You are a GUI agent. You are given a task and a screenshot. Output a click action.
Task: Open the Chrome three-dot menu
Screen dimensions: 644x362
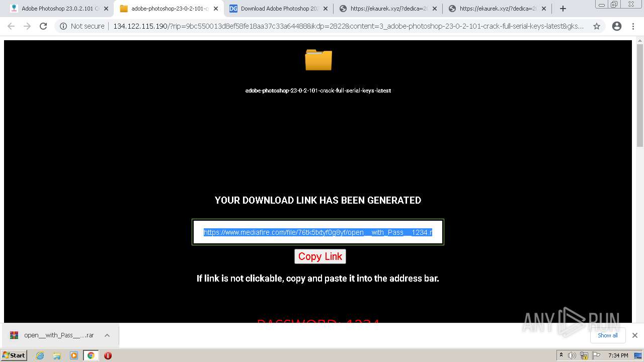[633, 26]
